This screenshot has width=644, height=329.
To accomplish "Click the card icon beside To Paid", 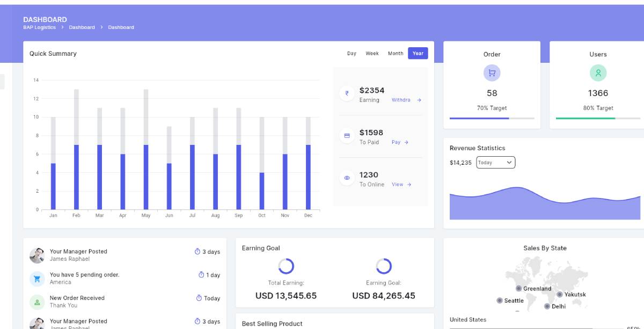I will point(347,136).
